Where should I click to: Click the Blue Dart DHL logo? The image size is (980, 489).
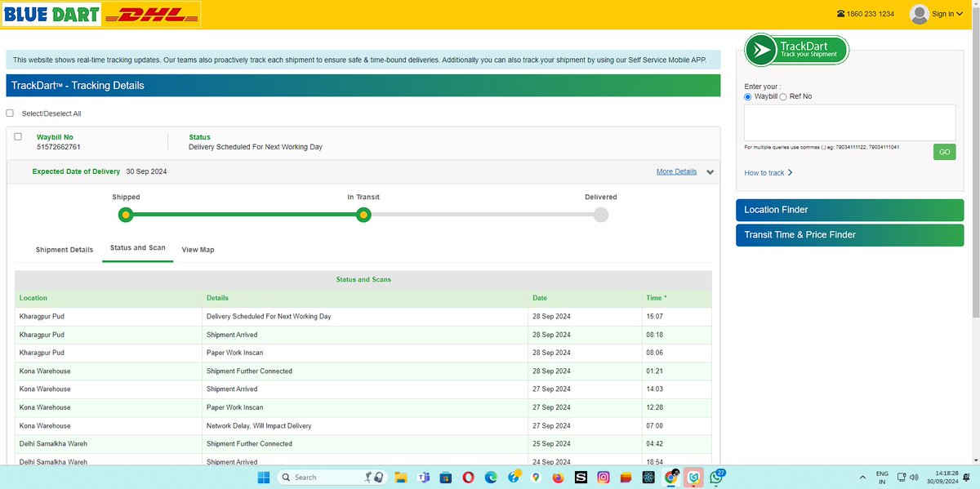100,14
